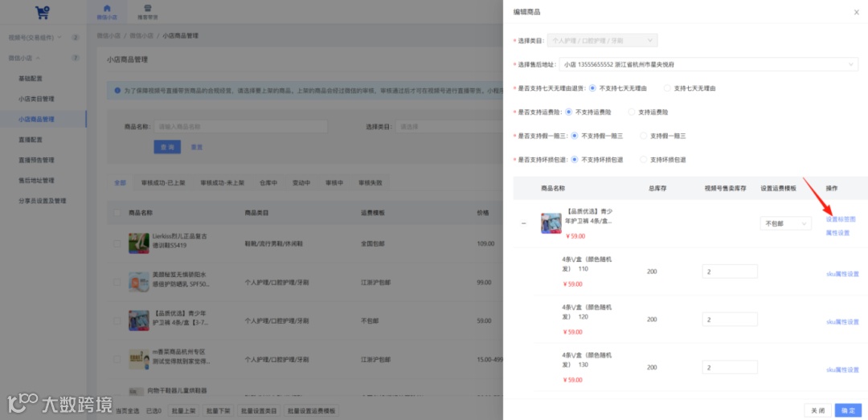Switch to 审核成功-未上架 tab
The width and height of the screenshot is (868, 420).
pyautogui.click(x=222, y=182)
